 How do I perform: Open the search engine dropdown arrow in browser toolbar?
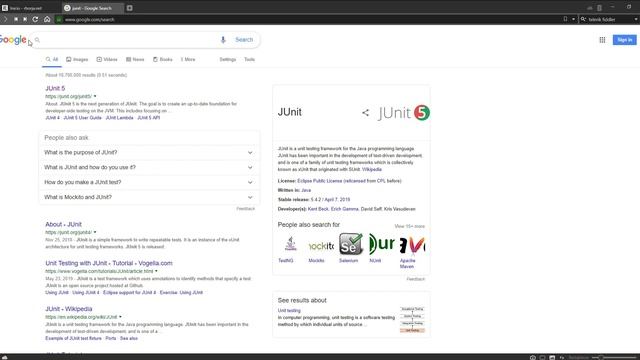pos(636,19)
